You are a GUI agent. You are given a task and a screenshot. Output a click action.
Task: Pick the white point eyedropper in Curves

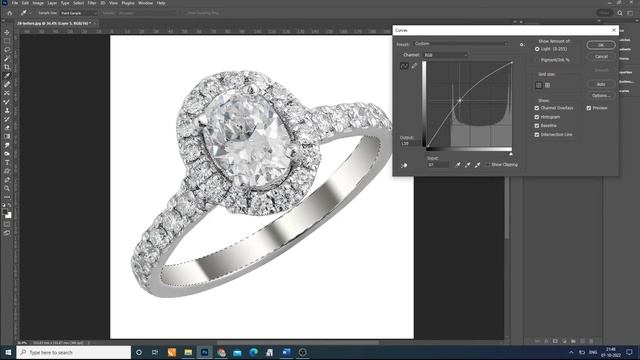tap(477, 164)
